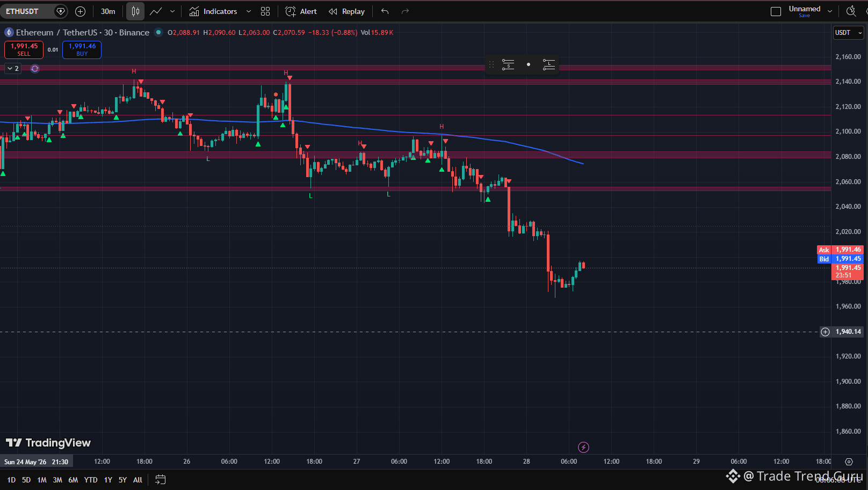Select the All date range
The width and height of the screenshot is (868, 490).
click(138, 480)
